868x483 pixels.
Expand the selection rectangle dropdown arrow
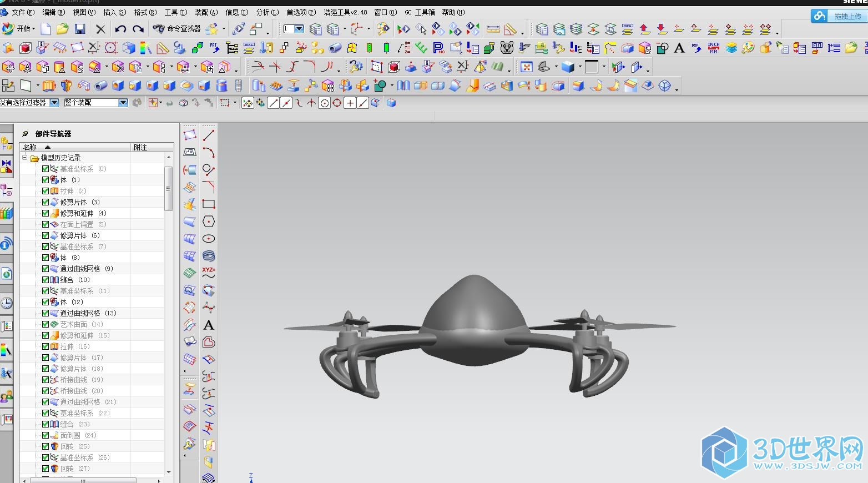pyautogui.click(x=235, y=103)
